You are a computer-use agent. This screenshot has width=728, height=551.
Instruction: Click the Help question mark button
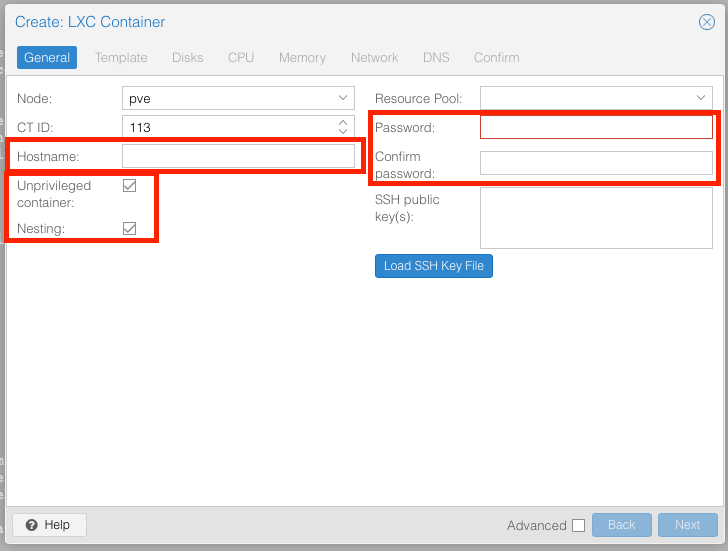(49, 525)
